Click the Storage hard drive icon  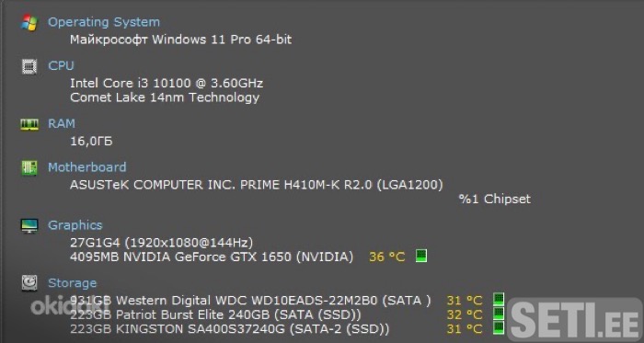29,283
